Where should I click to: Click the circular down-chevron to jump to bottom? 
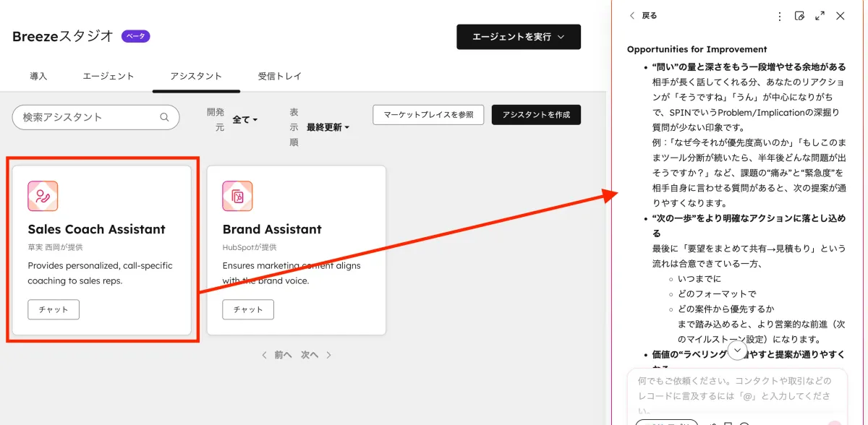736,350
